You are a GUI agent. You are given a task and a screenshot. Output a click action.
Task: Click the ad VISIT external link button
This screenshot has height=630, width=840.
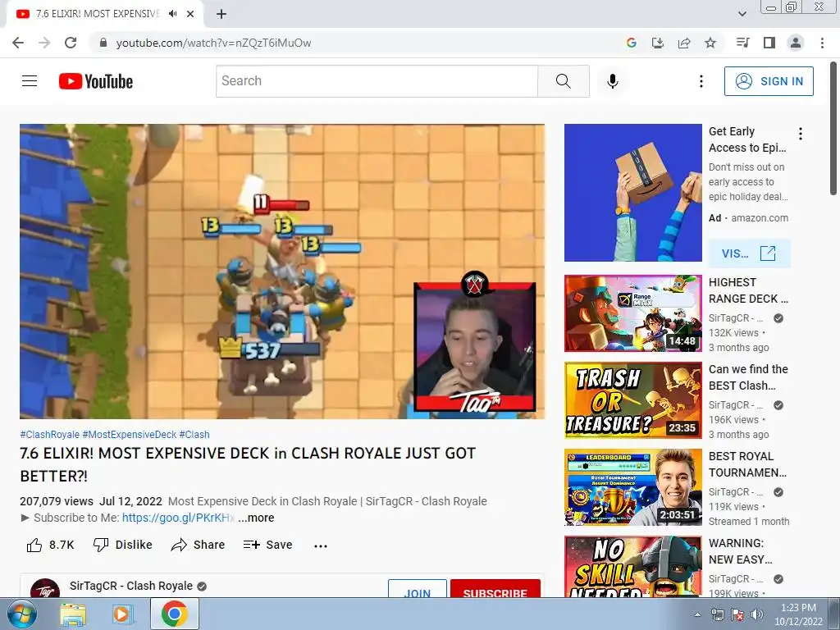pos(749,253)
